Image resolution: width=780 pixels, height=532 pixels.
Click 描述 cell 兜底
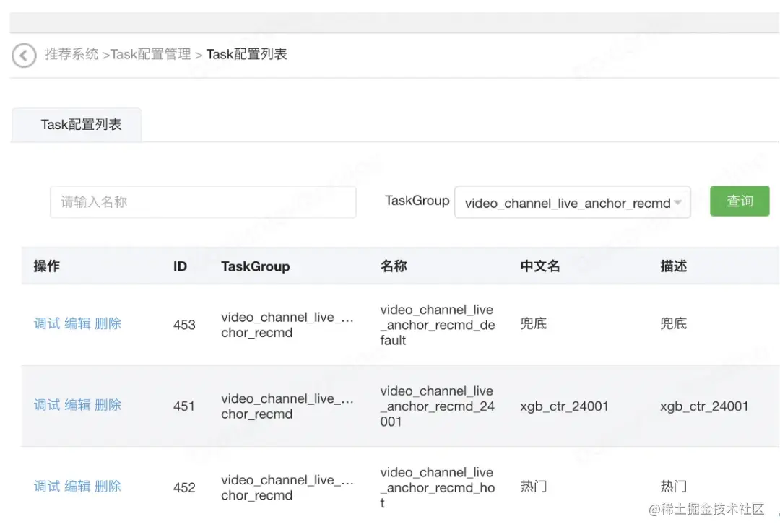[x=674, y=323]
